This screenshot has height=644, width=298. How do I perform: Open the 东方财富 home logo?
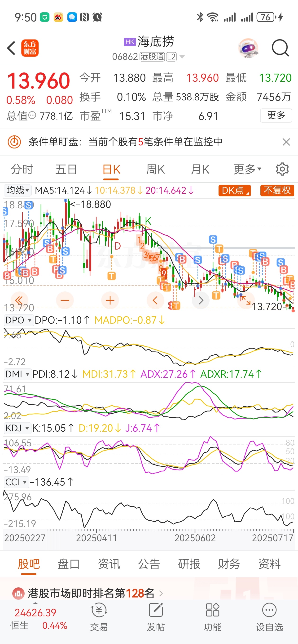click(30, 48)
